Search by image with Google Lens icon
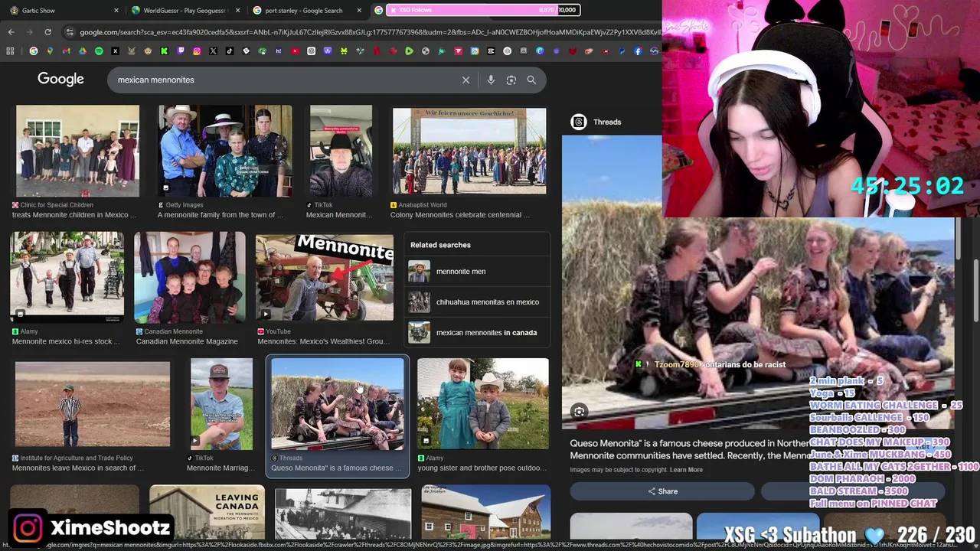 point(511,80)
